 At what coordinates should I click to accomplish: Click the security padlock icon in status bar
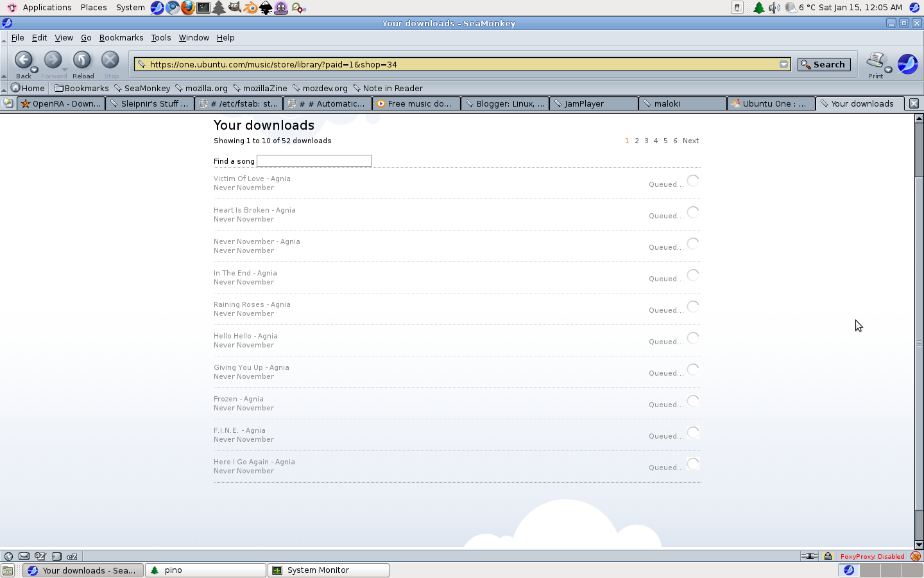[x=828, y=556]
